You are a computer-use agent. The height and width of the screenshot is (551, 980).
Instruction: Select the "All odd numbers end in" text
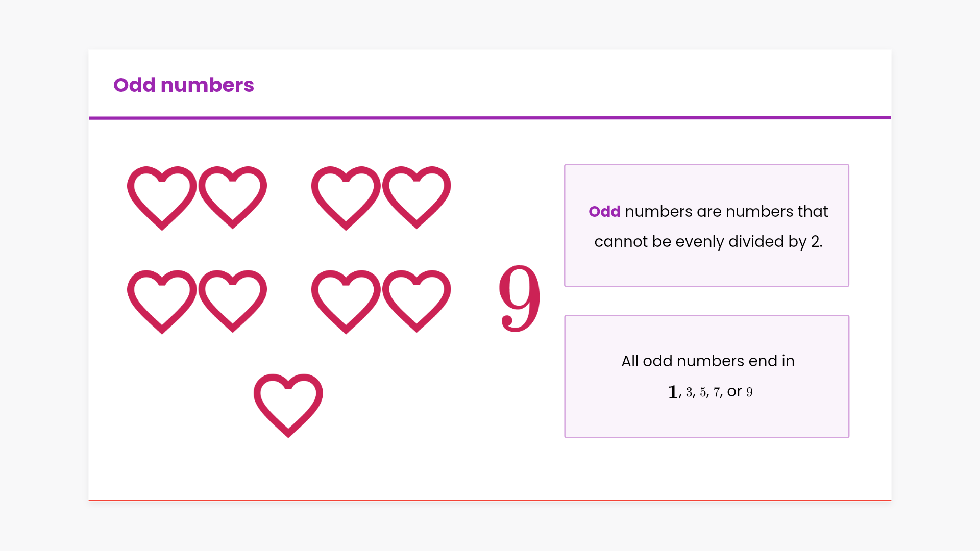(x=707, y=361)
